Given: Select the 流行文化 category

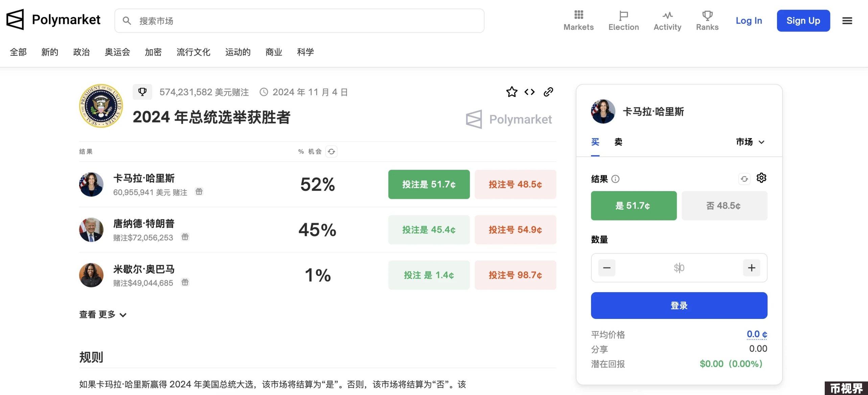Looking at the screenshot, I should [x=193, y=52].
